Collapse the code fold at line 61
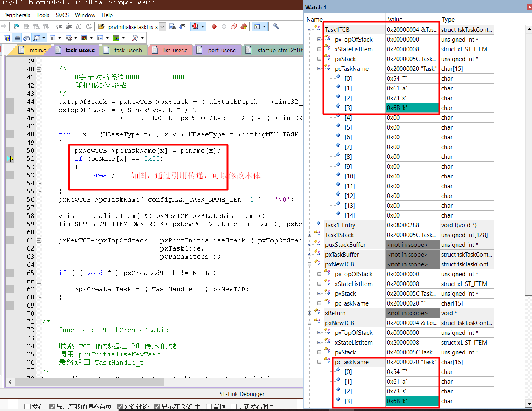 (x=39, y=240)
